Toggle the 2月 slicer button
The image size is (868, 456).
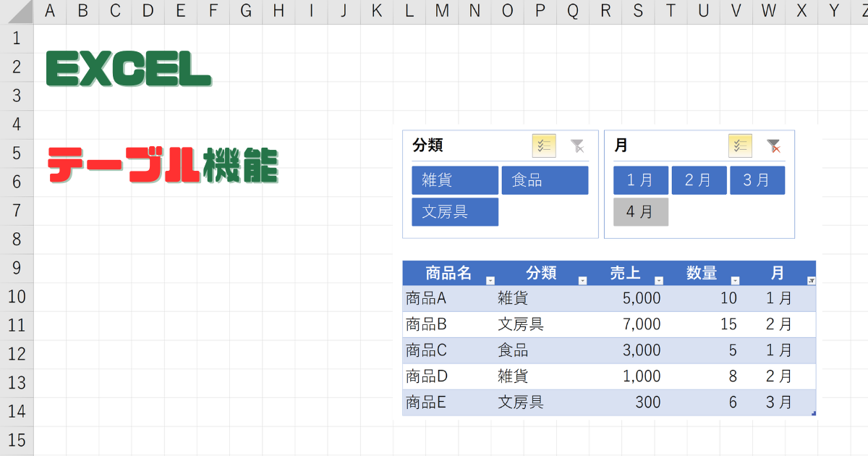[698, 180]
